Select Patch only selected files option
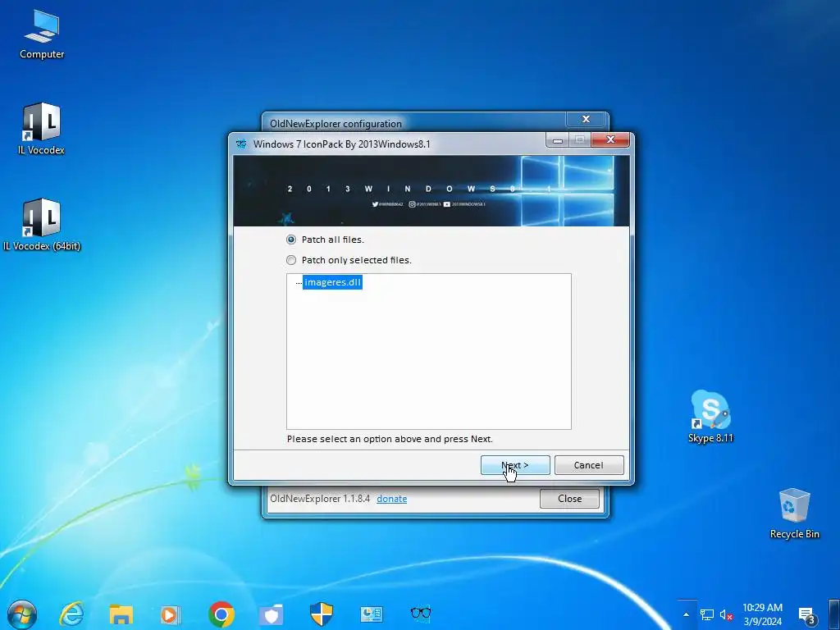Screen dimensions: 840x630 coord(291,260)
